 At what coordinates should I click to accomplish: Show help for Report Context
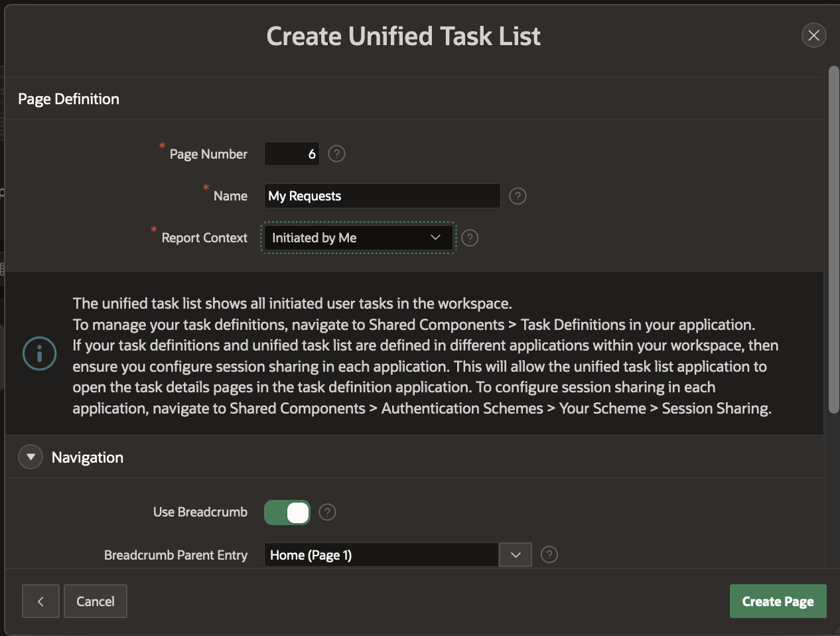(470, 238)
